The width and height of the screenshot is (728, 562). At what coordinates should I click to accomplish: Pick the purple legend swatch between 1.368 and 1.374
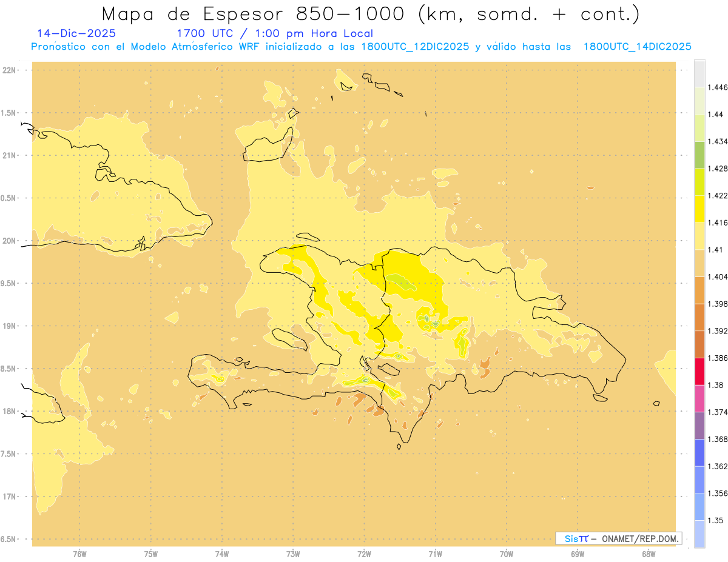[699, 426]
